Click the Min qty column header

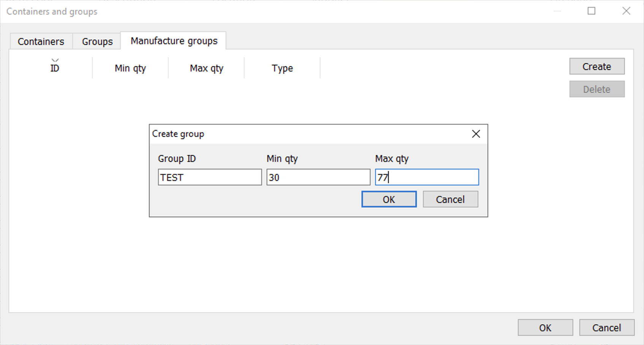[130, 68]
